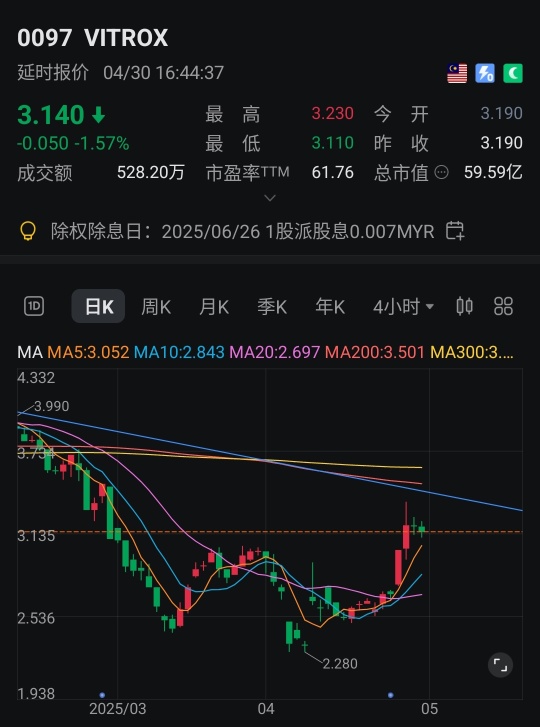The height and width of the screenshot is (727, 540).
Task: Tap the 3.135 price axis label
Action: click(36, 536)
